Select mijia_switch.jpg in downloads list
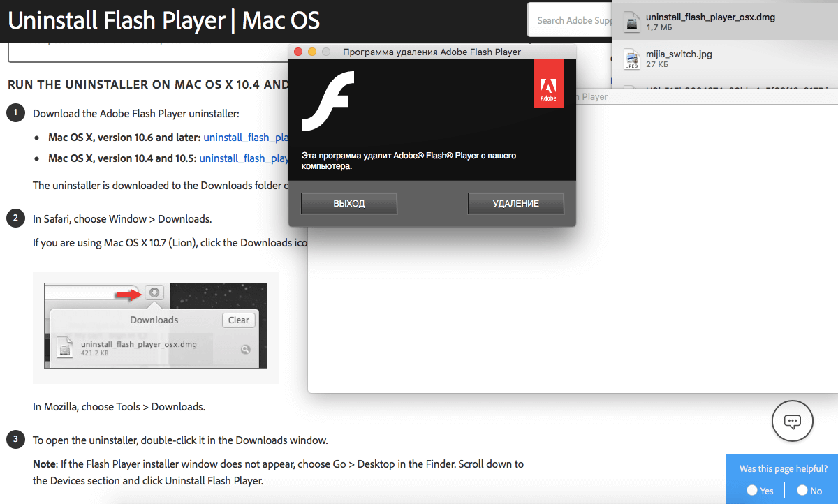Screen dimensions: 838x504 [x=724, y=59]
